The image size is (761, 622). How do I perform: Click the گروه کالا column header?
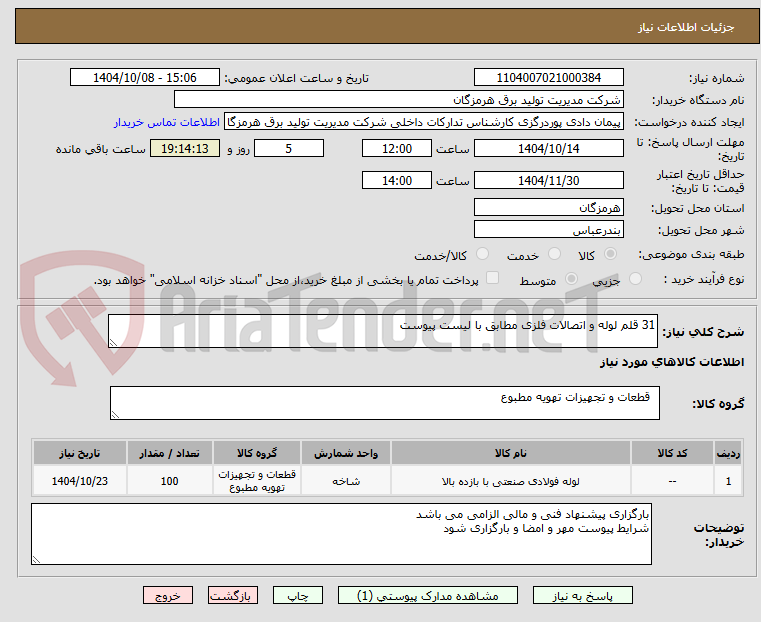point(257,453)
